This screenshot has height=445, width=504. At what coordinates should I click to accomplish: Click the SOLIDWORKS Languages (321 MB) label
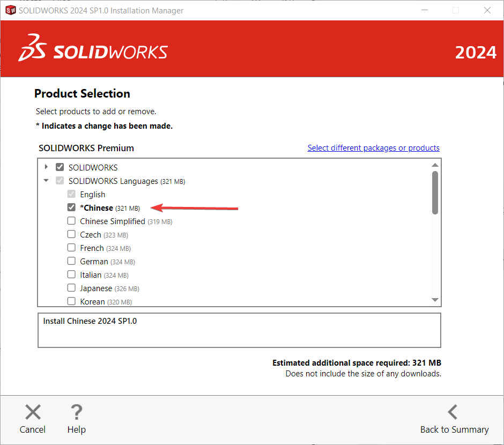[127, 181]
